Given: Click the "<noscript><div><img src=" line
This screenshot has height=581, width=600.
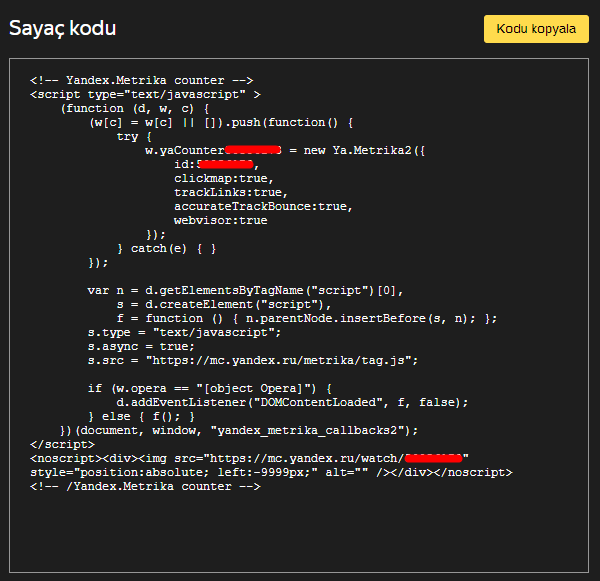Looking at the screenshot, I should (x=249, y=459).
